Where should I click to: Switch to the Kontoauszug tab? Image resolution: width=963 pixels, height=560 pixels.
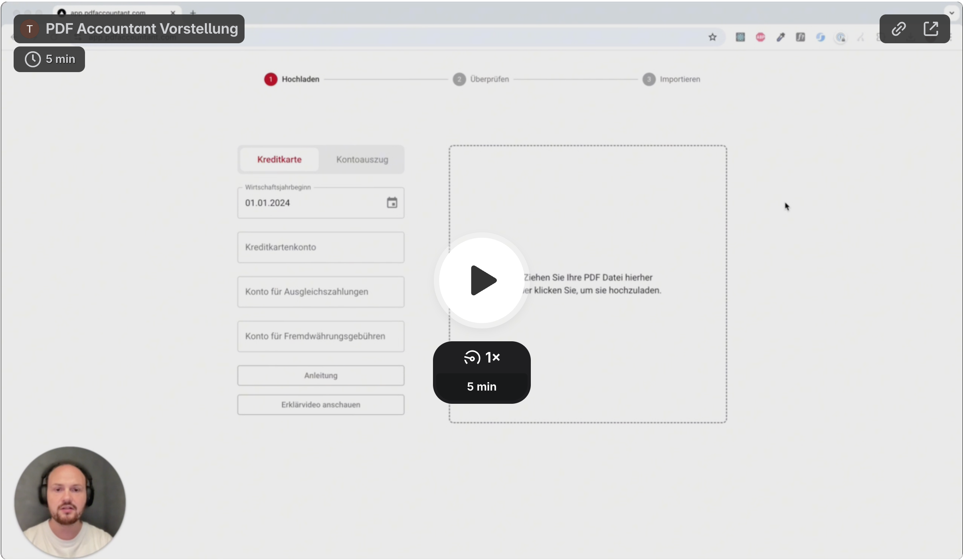362,159
